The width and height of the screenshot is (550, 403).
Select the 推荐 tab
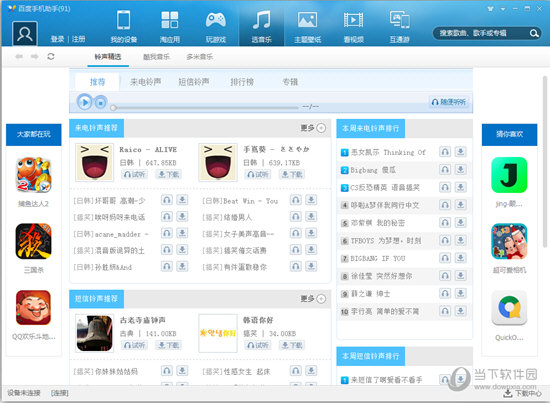(97, 82)
